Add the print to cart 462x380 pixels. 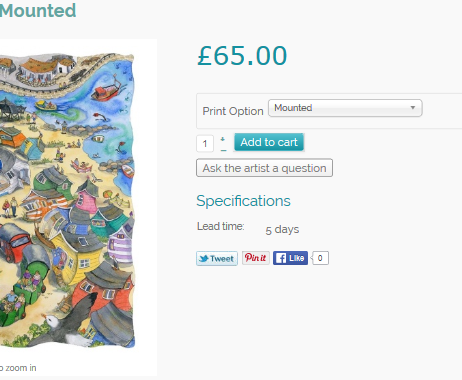[269, 142]
